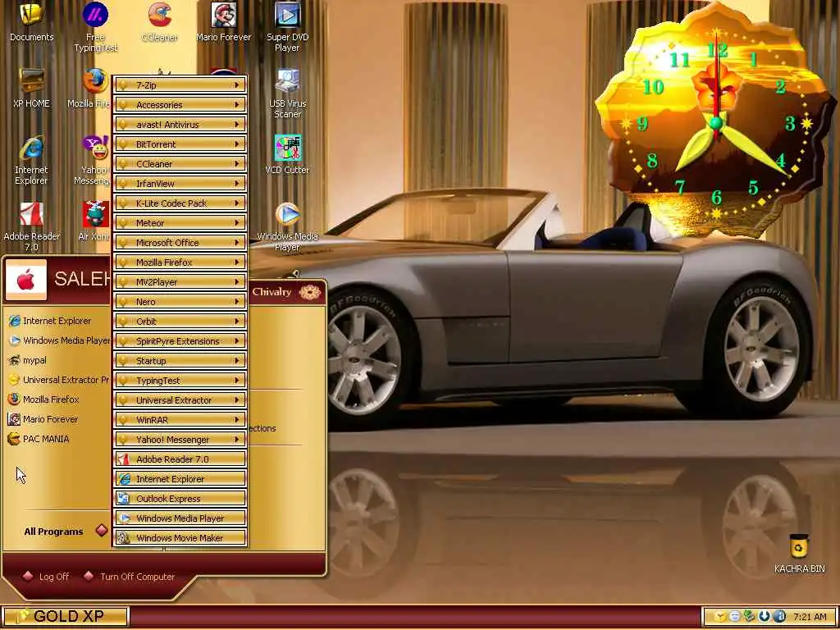Screen dimensions: 840x630
Task: Open the Yahoo! Messenger program folder
Action: [180, 440]
